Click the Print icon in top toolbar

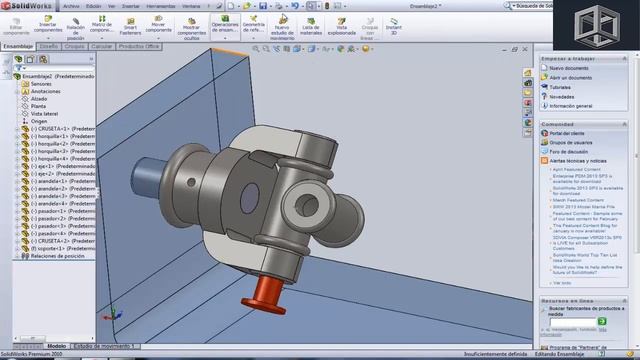(279, 6)
